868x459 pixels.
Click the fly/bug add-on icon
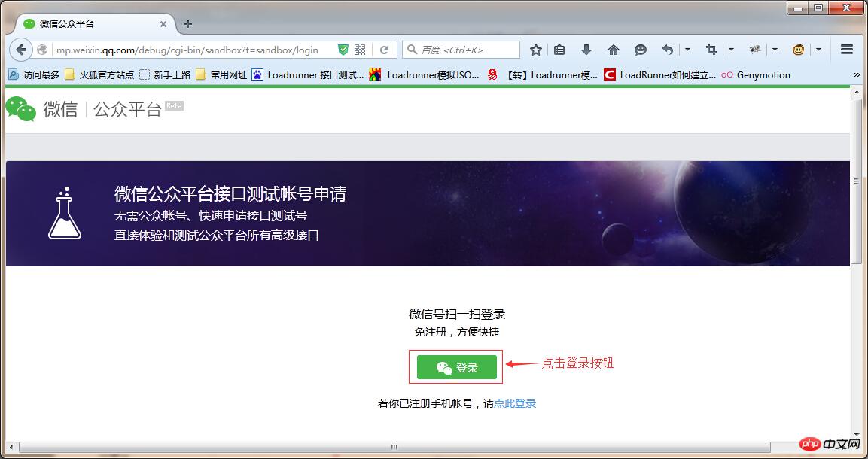pyautogui.click(x=755, y=49)
